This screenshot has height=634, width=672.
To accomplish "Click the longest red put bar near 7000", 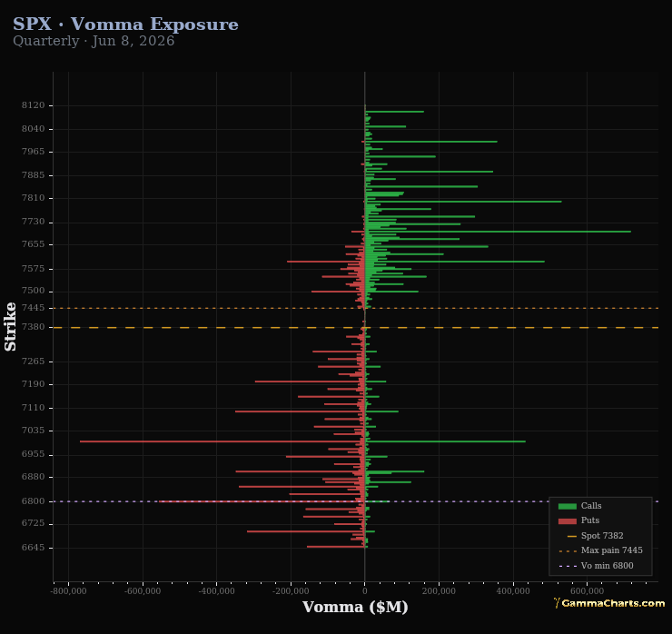I will pos(222,441).
